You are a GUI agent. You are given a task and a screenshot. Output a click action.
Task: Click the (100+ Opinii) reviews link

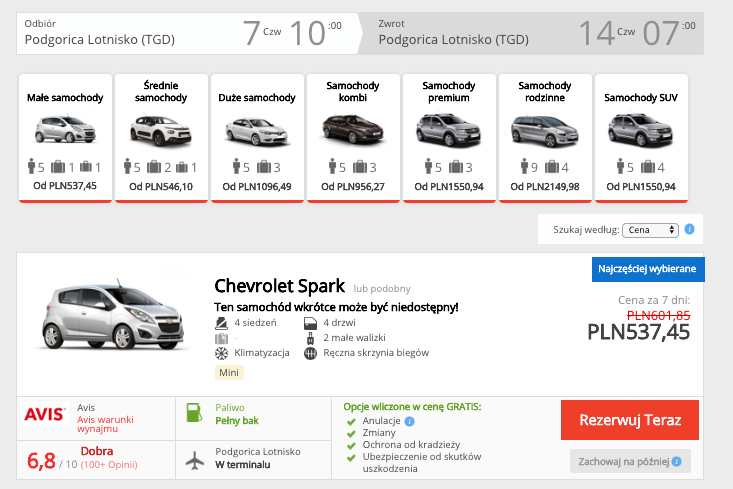click(109, 465)
